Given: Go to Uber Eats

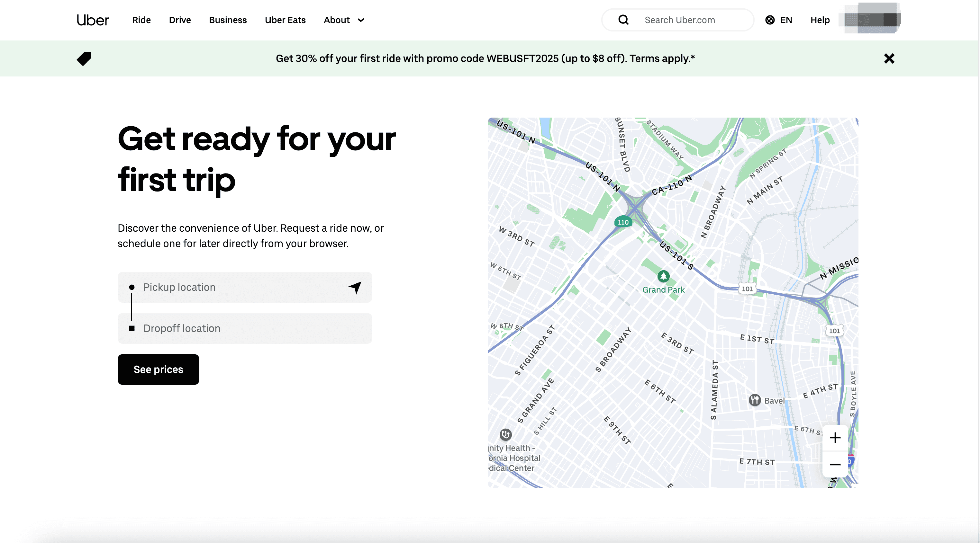Looking at the screenshot, I should pos(285,20).
